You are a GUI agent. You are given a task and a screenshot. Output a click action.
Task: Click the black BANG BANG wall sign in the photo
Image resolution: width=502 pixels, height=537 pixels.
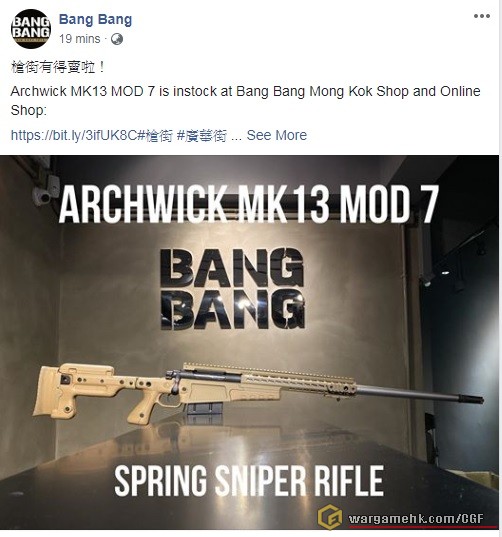click(x=233, y=289)
